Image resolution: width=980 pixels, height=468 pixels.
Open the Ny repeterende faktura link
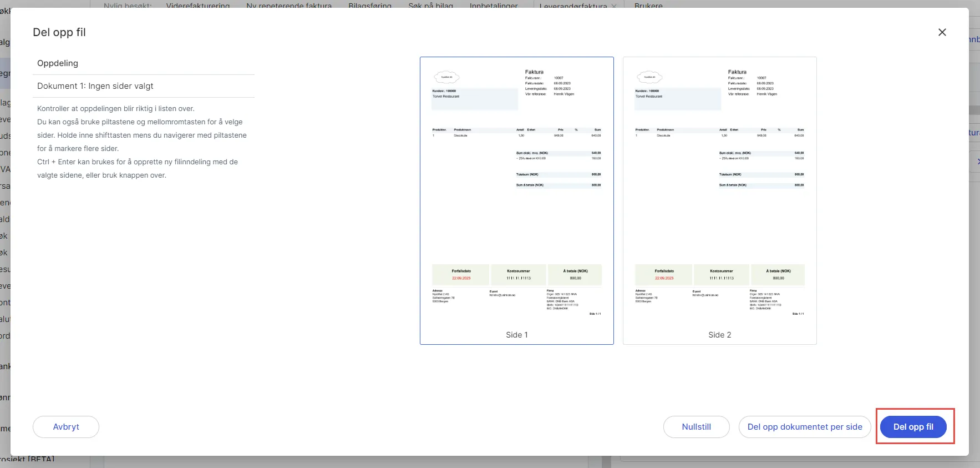pyautogui.click(x=289, y=5)
